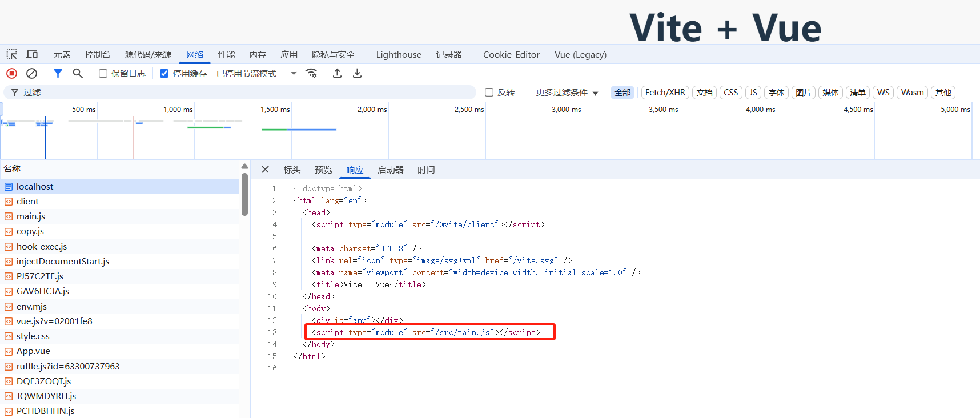Close the request details panel
Screen dimensions: 980x418
pyautogui.click(x=265, y=170)
